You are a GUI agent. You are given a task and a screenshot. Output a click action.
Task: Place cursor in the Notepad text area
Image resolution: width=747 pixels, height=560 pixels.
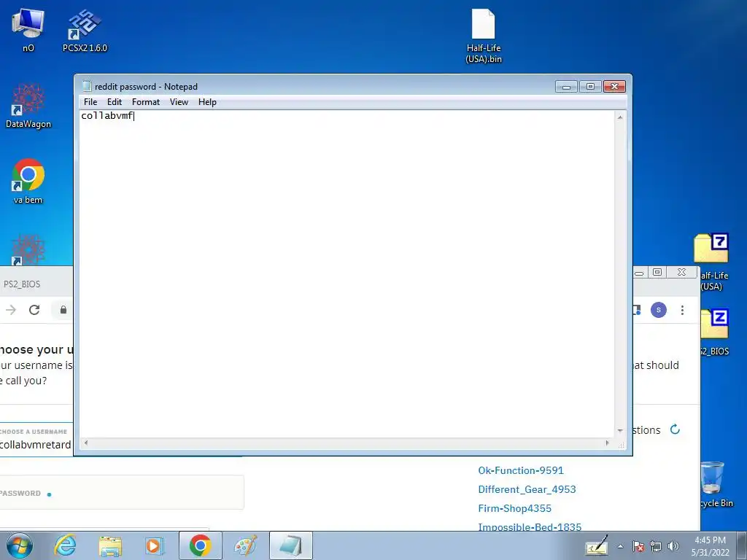click(347, 274)
